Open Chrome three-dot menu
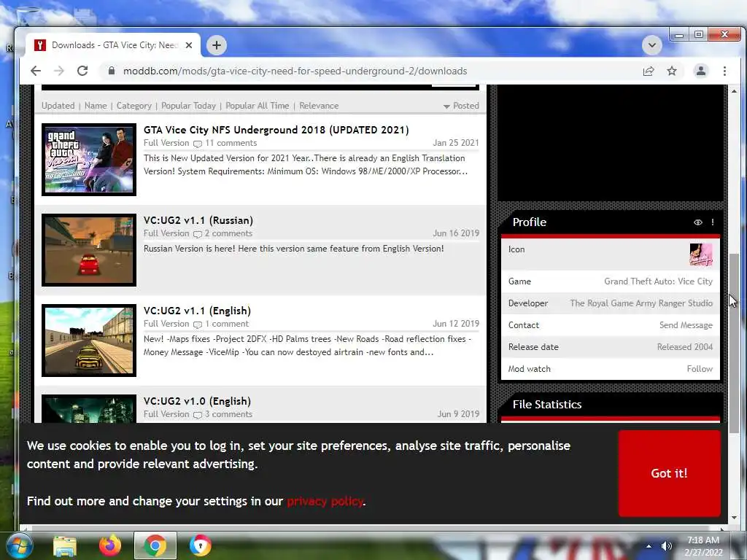The height and width of the screenshot is (560, 747). pyautogui.click(x=724, y=71)
